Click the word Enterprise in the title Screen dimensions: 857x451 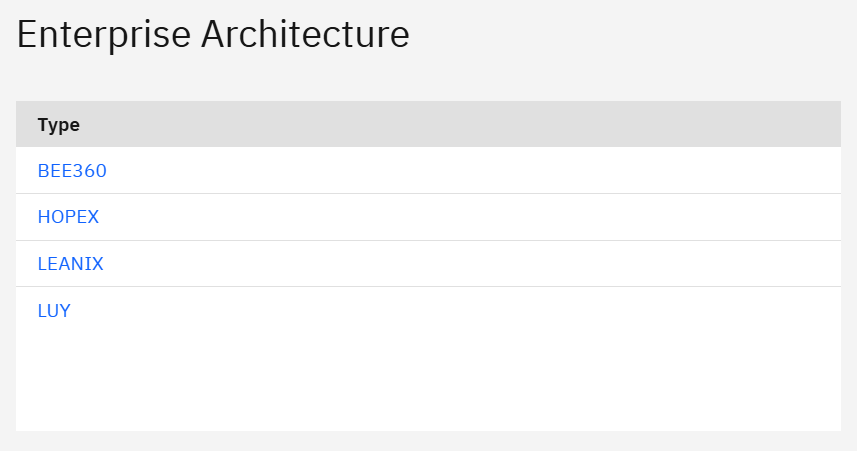click(103, 35)
